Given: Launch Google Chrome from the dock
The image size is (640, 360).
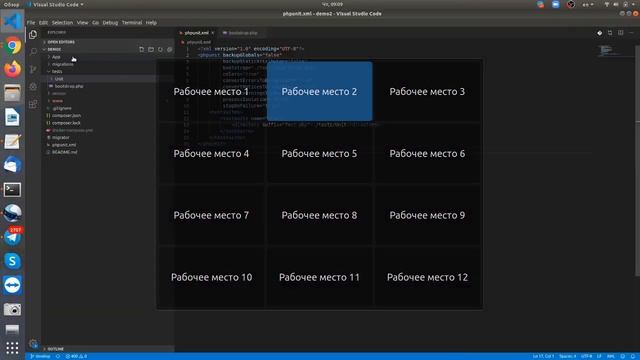Looking at the screenshot, I should click(x=12, y=45).
